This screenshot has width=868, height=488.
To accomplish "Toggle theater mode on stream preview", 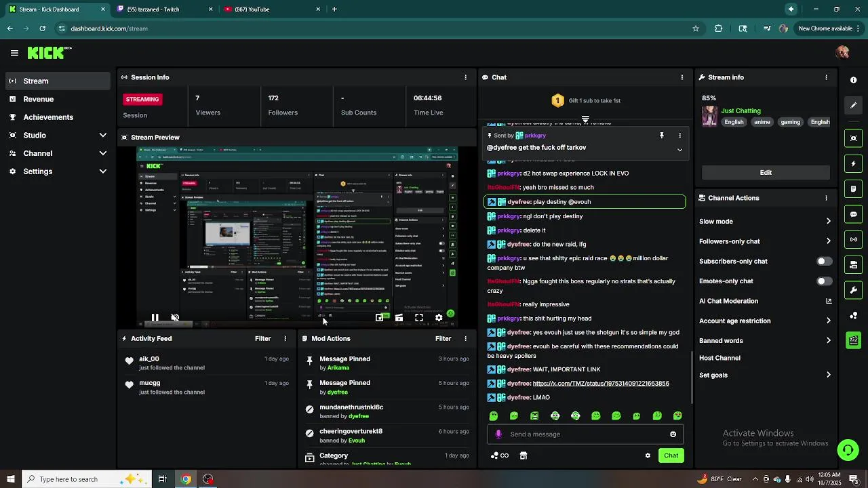I will pos(399,317).
